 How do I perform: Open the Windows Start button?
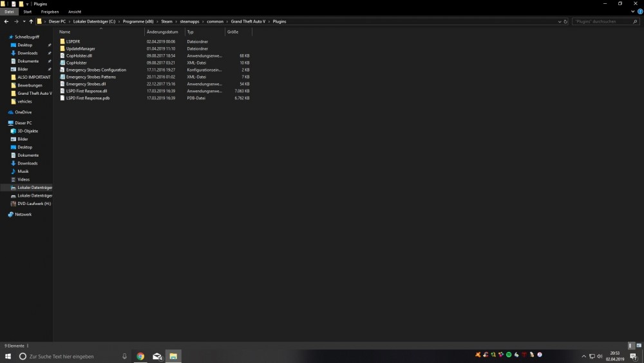coord(8,357)
